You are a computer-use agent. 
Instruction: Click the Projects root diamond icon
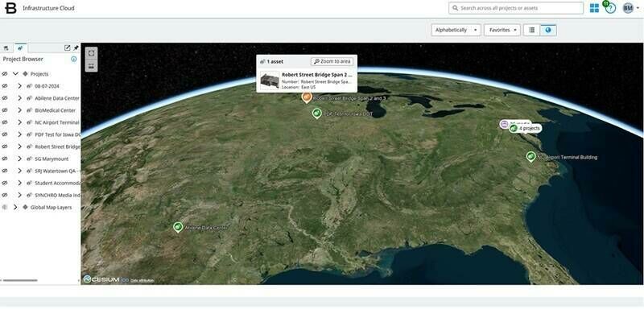[x=25, y=74]
